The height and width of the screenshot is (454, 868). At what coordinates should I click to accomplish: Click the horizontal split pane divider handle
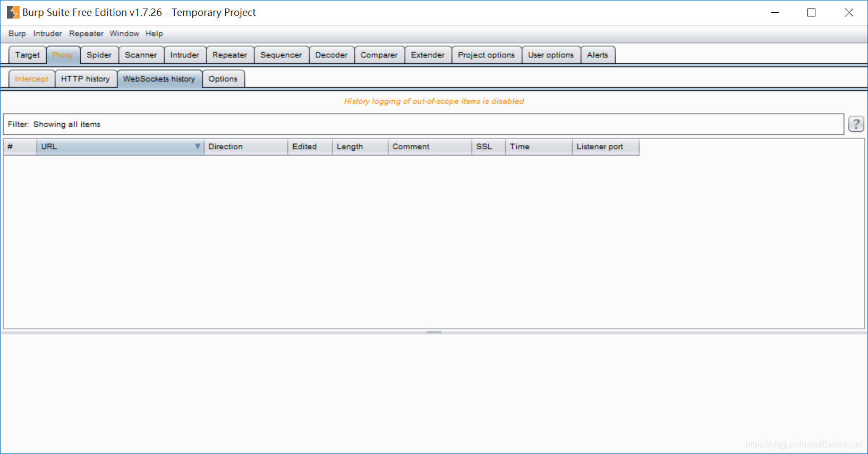tap(434, 332)
